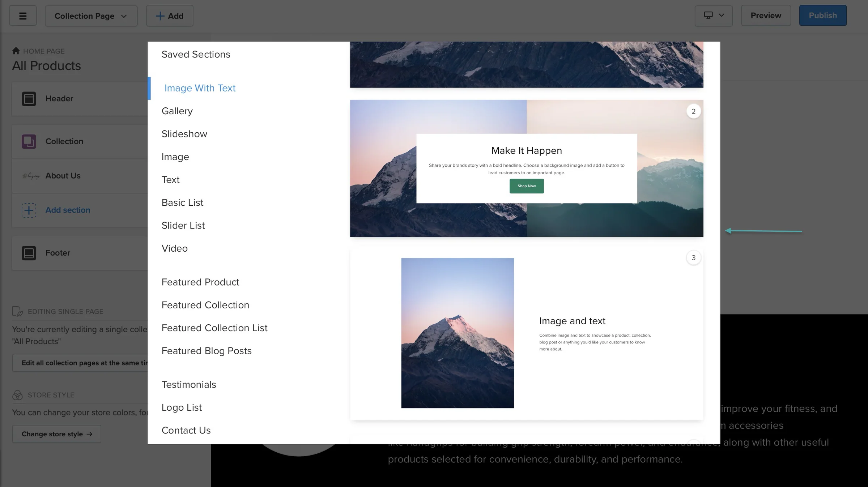
Task: Select Image section type
Action: point(175,157)
